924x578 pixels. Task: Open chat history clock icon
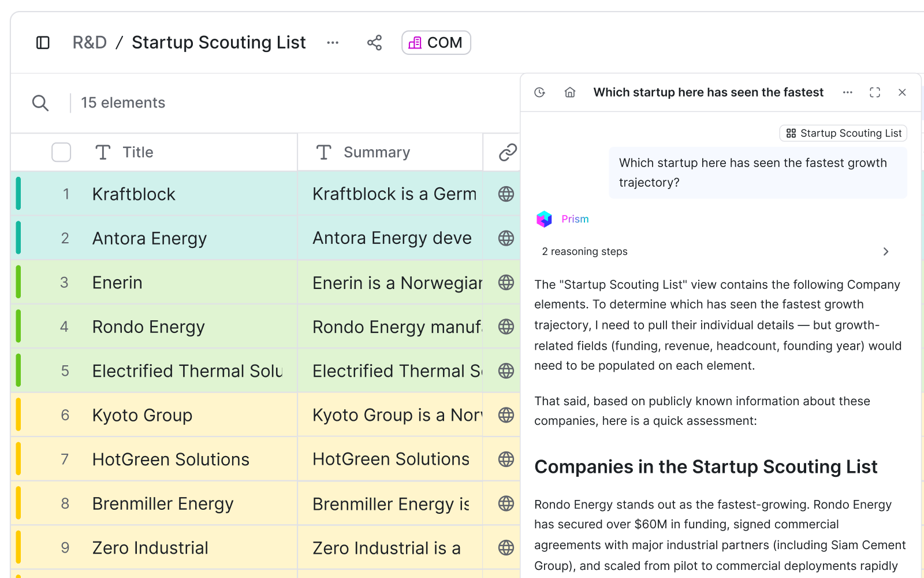pos(540,92)
